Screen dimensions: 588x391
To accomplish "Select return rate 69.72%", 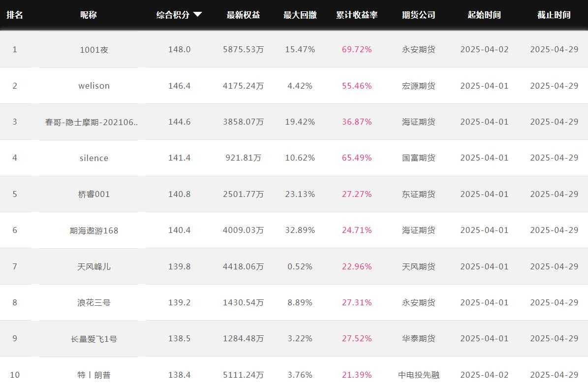I will 357,50.
